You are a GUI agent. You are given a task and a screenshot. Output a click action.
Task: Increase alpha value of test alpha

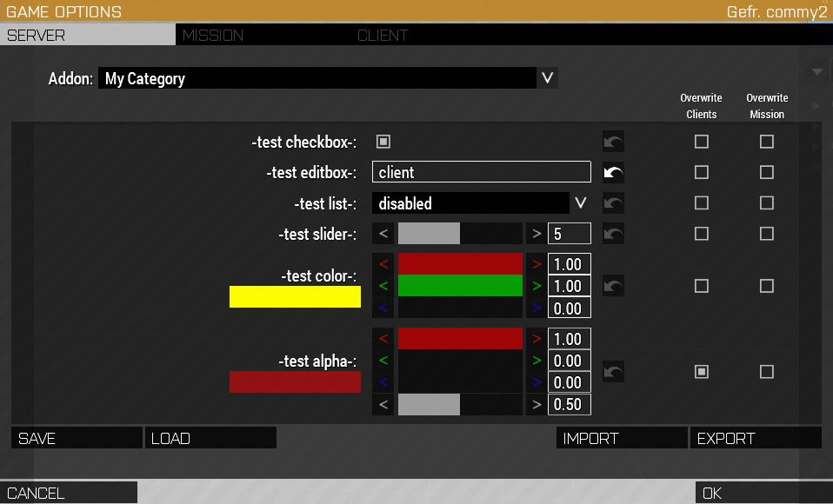pyautogui.click(x=536, y=405)
